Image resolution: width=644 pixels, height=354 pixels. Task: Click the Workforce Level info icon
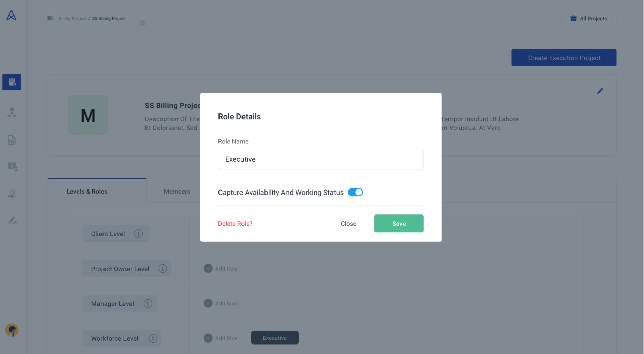point(153,338)
